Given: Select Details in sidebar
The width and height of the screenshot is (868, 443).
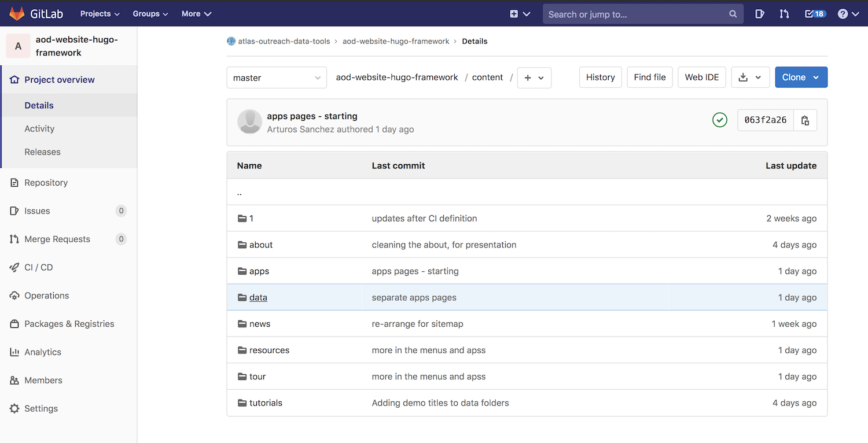Looking at the screenshot, I should (39, 105).
